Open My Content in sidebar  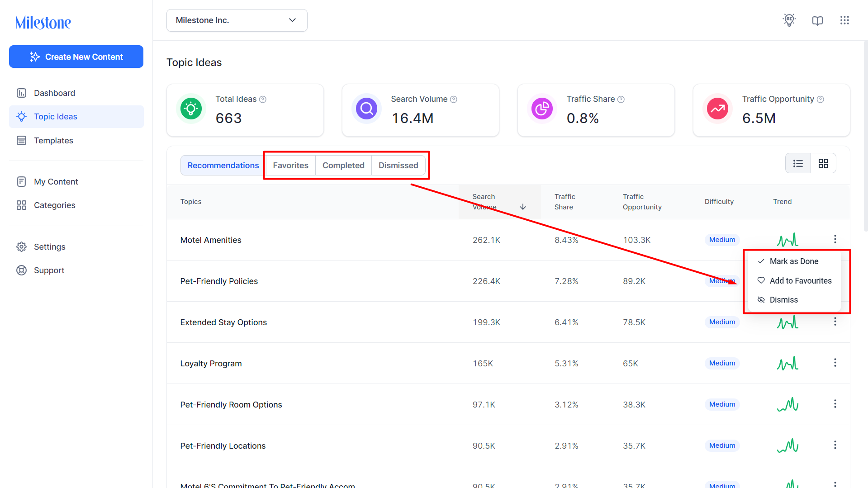(x=76, y=182)
